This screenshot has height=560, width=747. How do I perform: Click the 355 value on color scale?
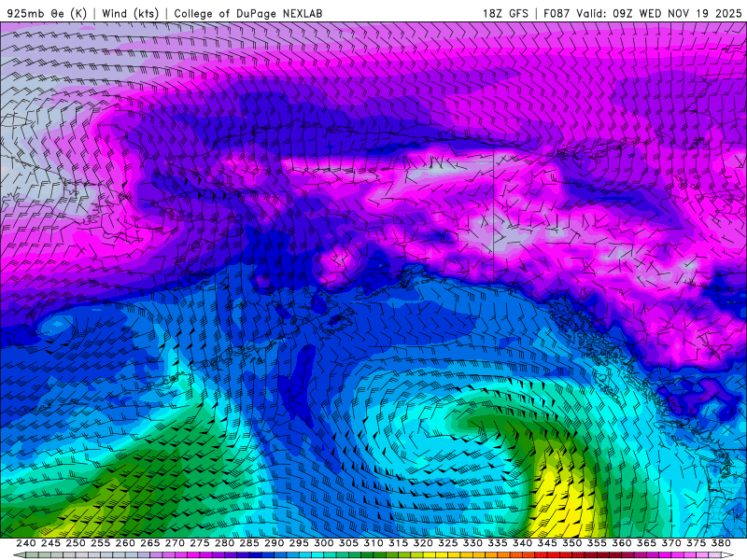(x=597, y=543)
